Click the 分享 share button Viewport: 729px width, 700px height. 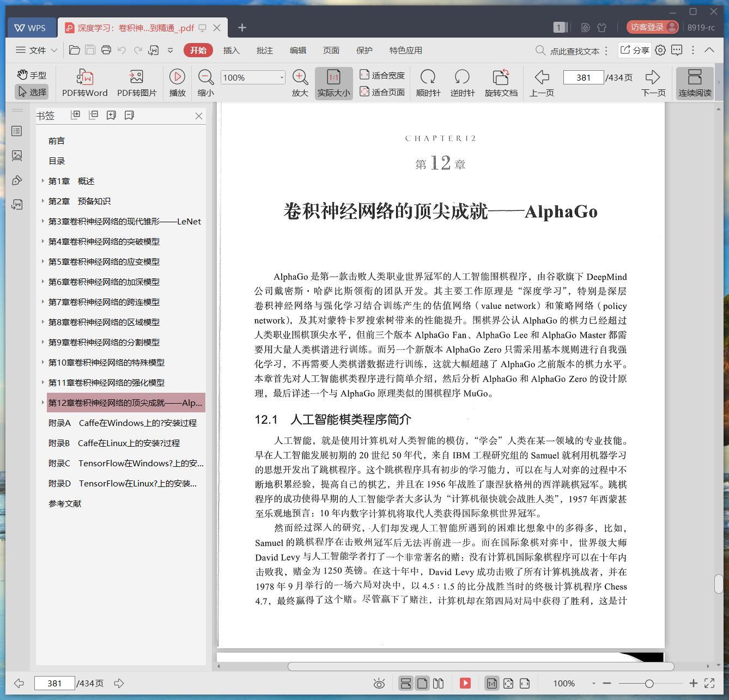point(634,50)
